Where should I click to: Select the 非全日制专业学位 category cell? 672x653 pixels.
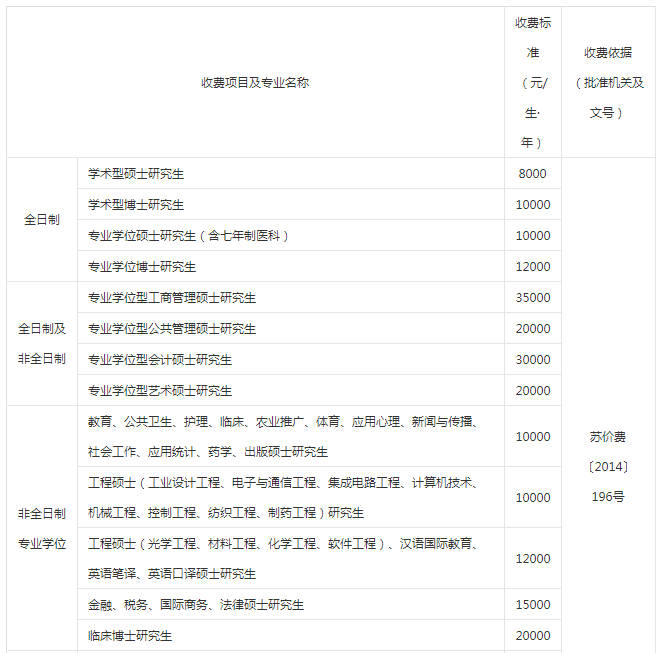point(42,528)
